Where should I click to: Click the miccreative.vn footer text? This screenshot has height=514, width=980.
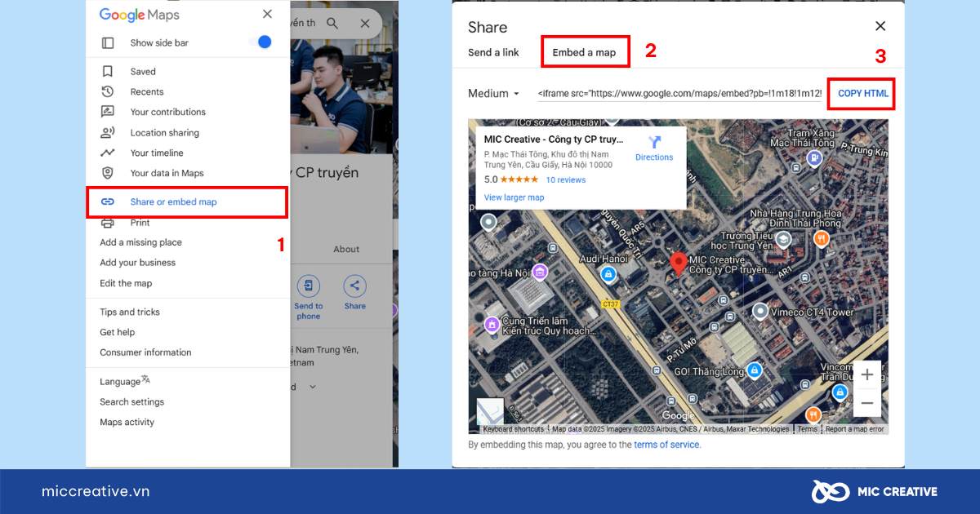tap(96, 491)
